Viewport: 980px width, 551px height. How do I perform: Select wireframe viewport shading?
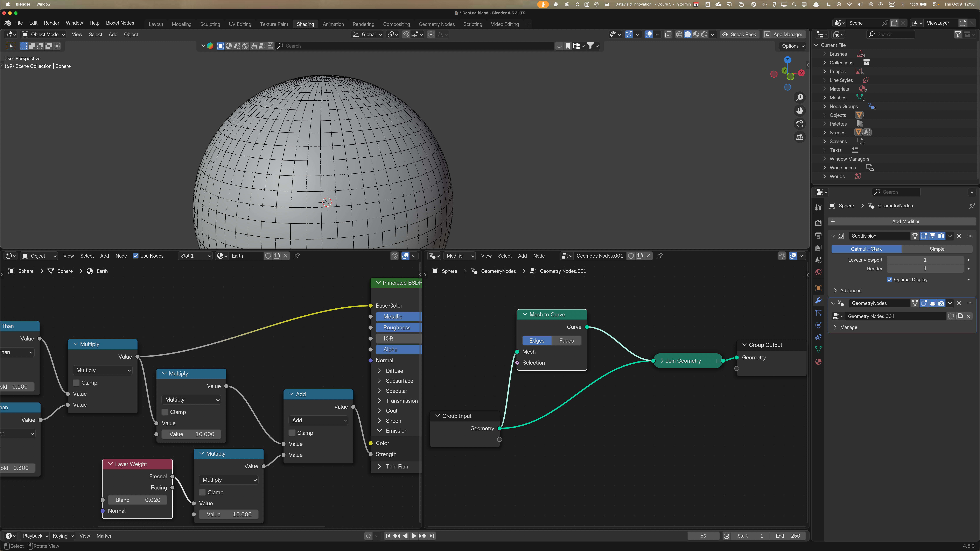coord(679,35)
